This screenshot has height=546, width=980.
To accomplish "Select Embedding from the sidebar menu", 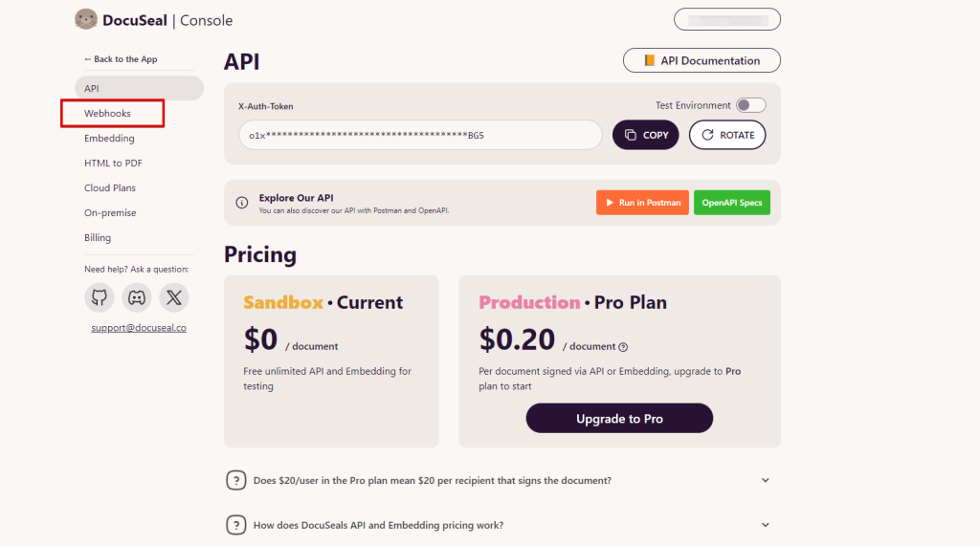I will click(x=109, y=138).
